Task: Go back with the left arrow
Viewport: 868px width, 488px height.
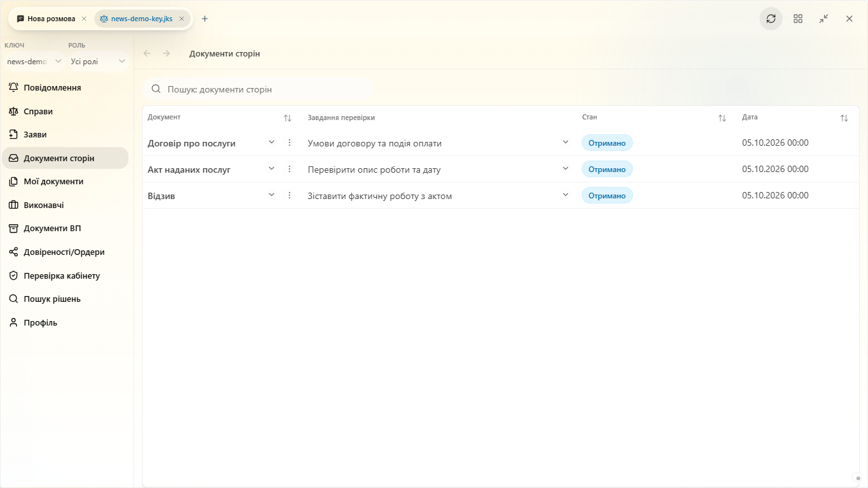Action: coord(147,53)
